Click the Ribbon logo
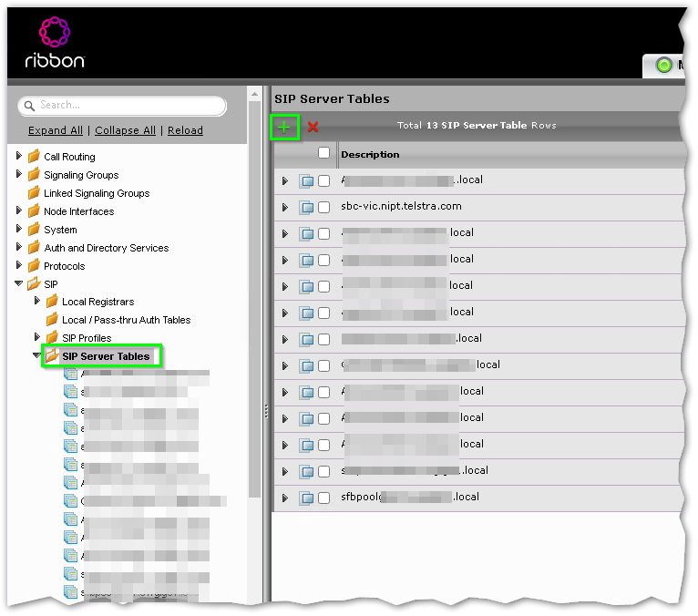The height and width of the screenshot is (616, 698). click(x=55, y=43)
